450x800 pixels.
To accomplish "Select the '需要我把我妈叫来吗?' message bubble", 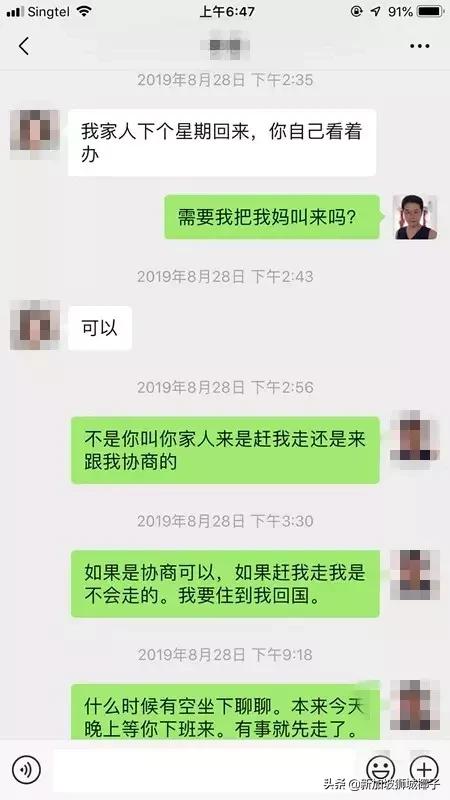I will [x=272, y=217].
